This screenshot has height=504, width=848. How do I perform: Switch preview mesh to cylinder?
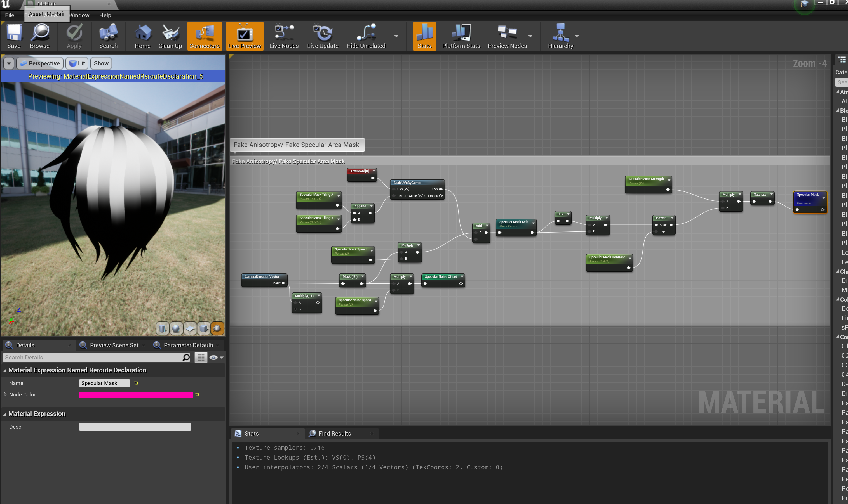(163, 328)
